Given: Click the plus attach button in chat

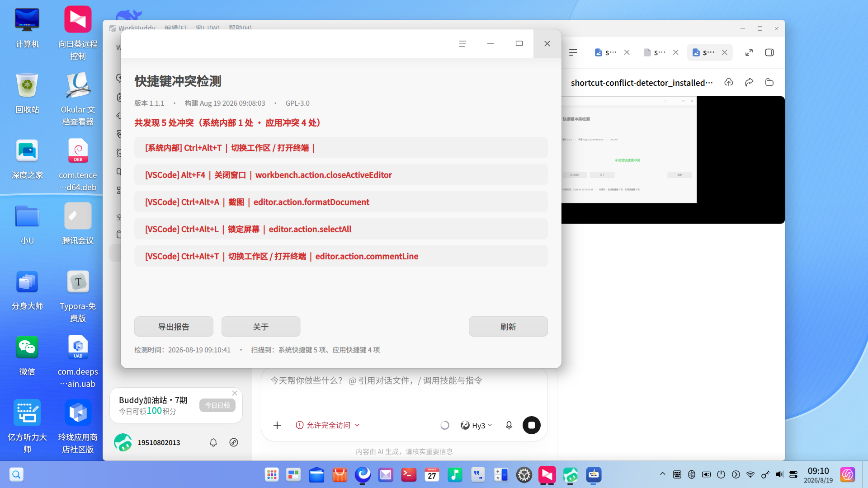Looking at the screenshot, I should coord(277,425).
